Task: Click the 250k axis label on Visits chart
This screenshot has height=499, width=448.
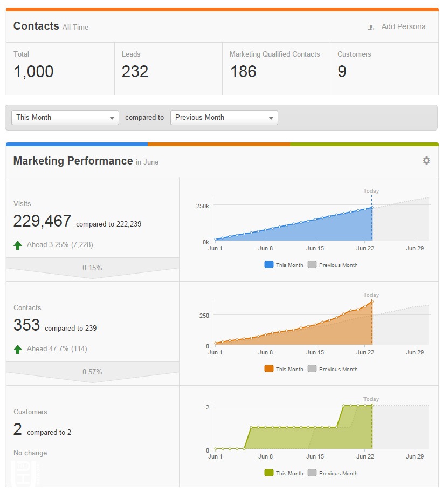Action: coord(203,206)
